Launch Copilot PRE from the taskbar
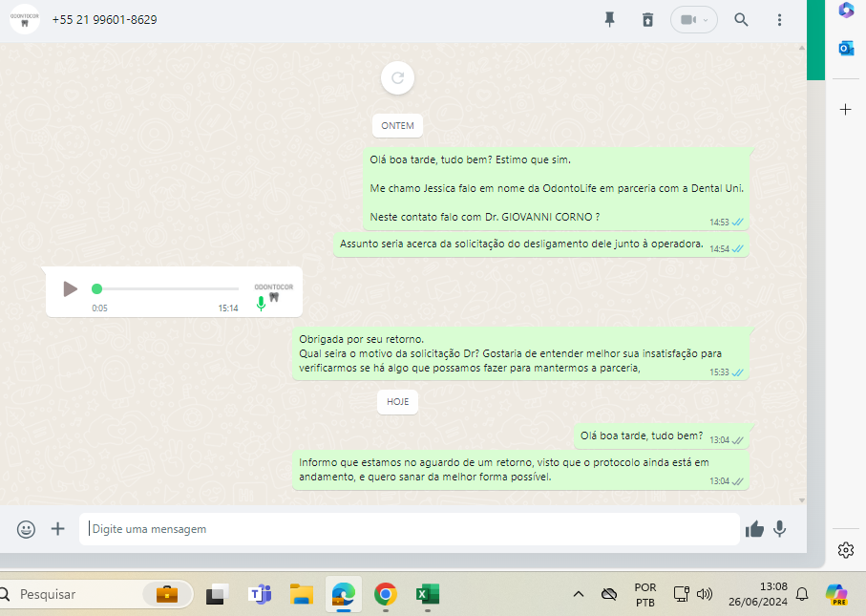This screenshot has width=866, height=616. 836,594
